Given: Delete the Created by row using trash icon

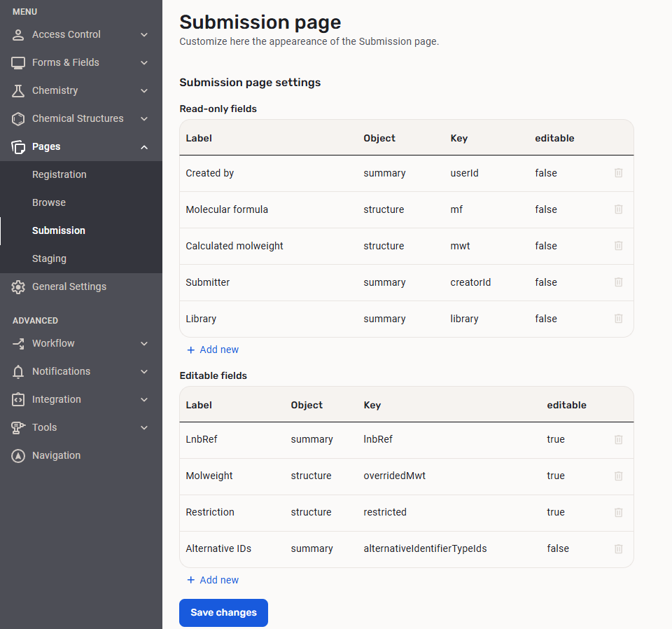Looking at the screenshot, I should pyautogui.click(x=618, y=173).
